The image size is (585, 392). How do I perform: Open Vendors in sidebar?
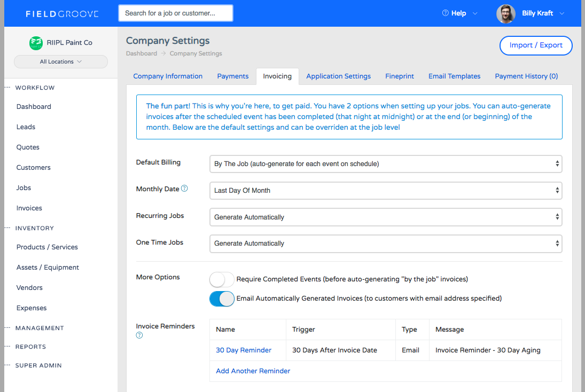click(x=29, y=288)
